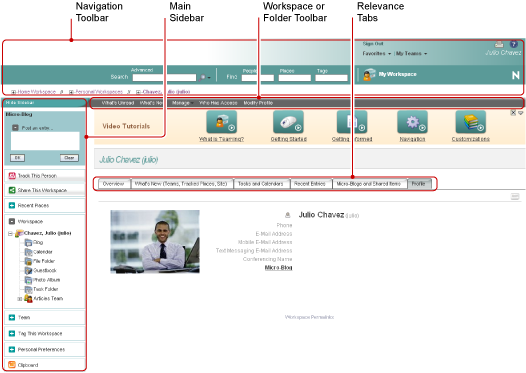This screenshot has width=526, height=373.
Task: Click the Track This Person icon
Action: (12, 175)
